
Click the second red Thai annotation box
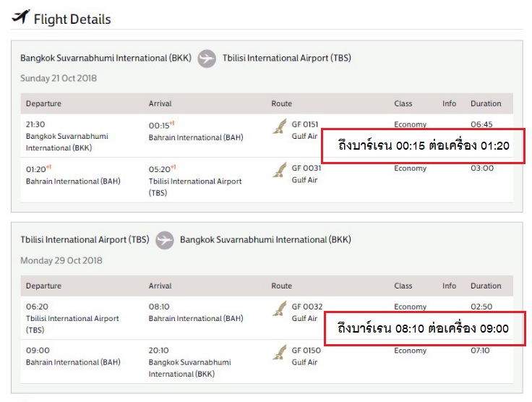pyautogui.click(x=425, y=328)
